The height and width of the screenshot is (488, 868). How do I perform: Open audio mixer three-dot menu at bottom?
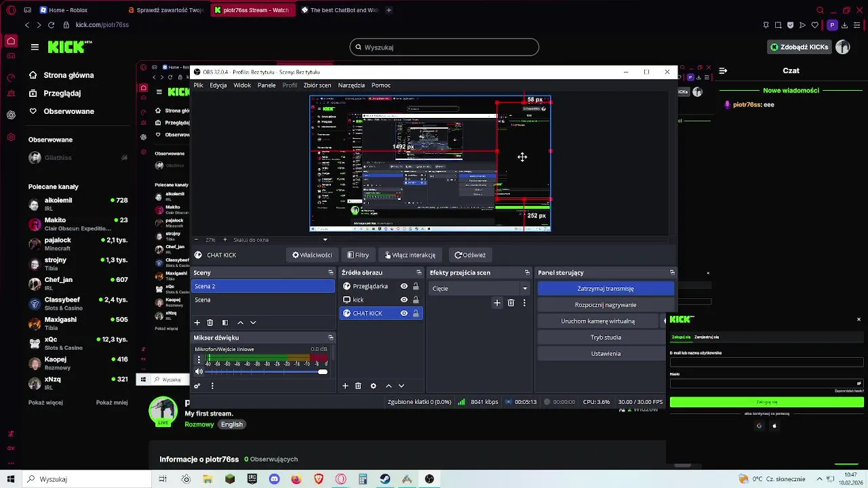tap(212, 386)
